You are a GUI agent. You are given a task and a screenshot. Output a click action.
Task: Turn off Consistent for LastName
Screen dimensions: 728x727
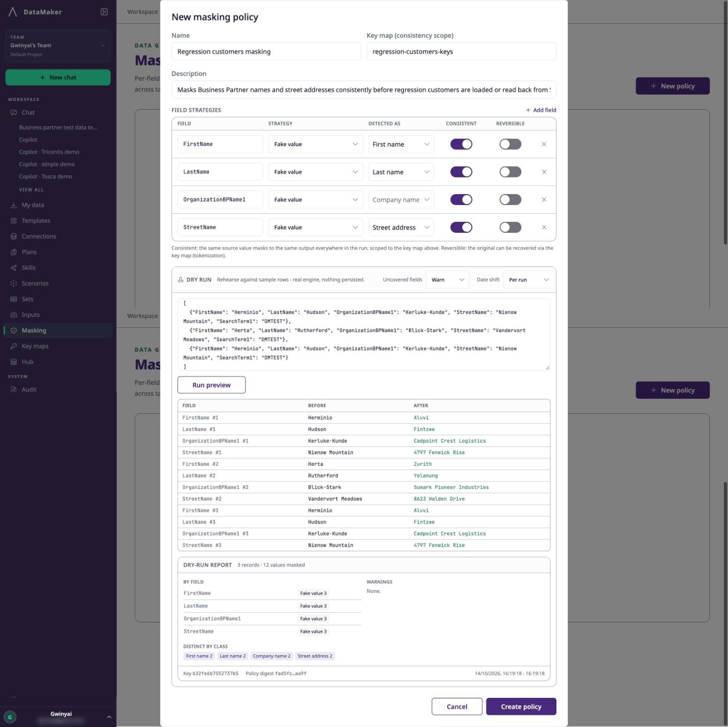coord(461,172)
